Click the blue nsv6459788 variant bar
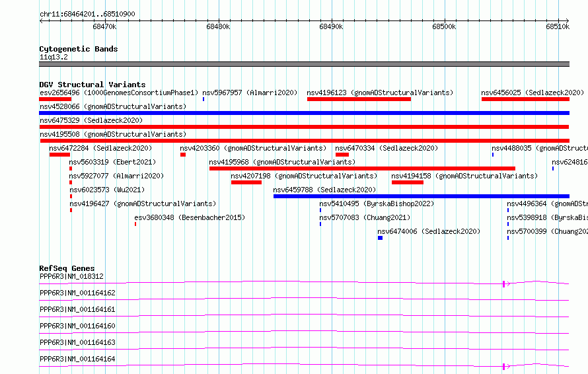 pos(422,196)
